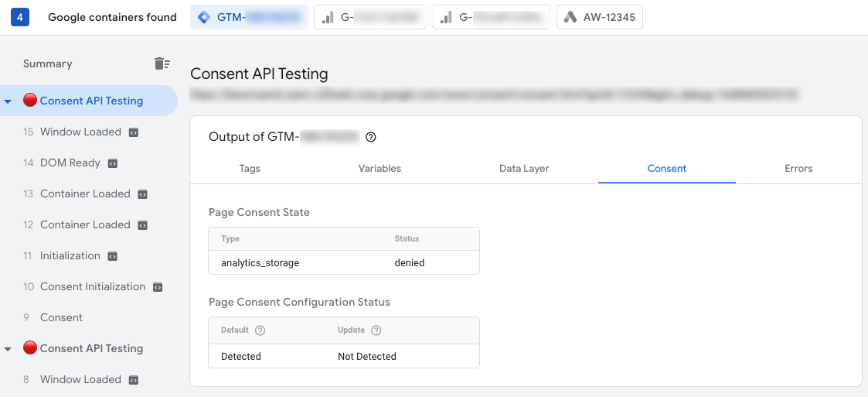Clear events with the delete list icon
The width and height of the screenshot is (868, 397).
tap(162, 63)
